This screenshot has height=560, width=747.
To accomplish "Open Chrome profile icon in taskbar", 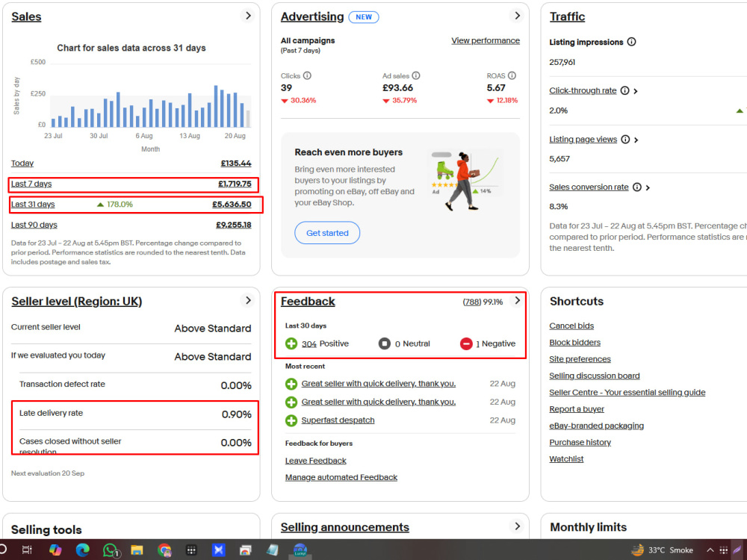I will click(x=164, y=550).
